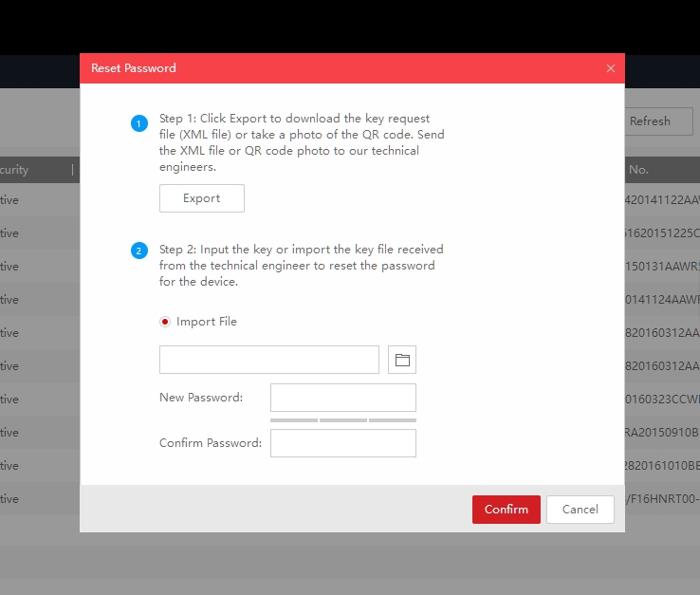Image resolution: width=700 pixels, height=595 pixels.
Task: Focus the New Password field
Action: [x=342, y=398]
